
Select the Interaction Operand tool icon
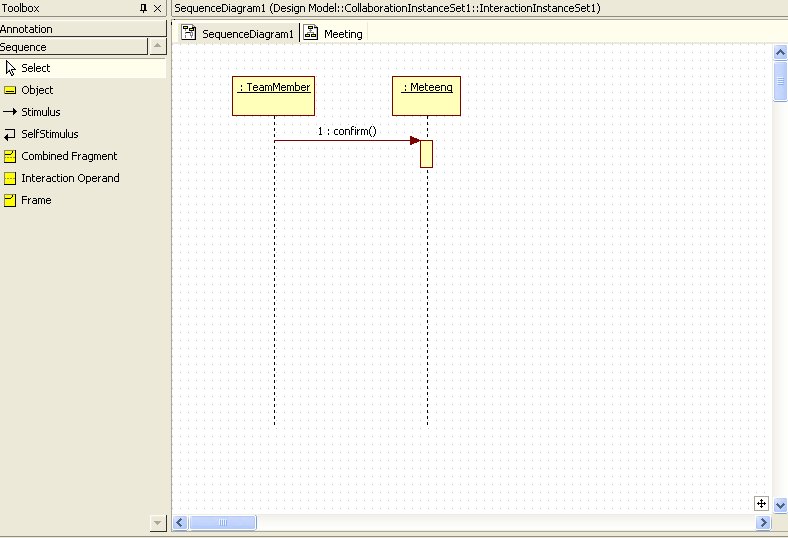(x=10, y=178)
